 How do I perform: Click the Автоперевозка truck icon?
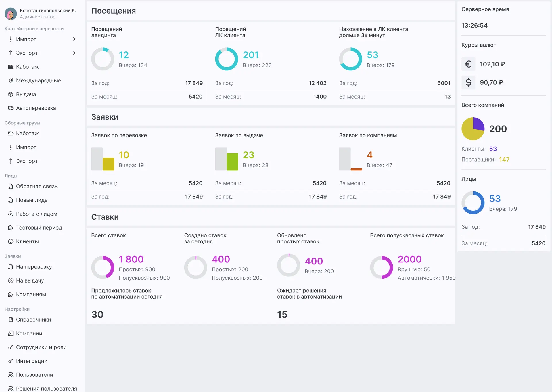point(11,108)
